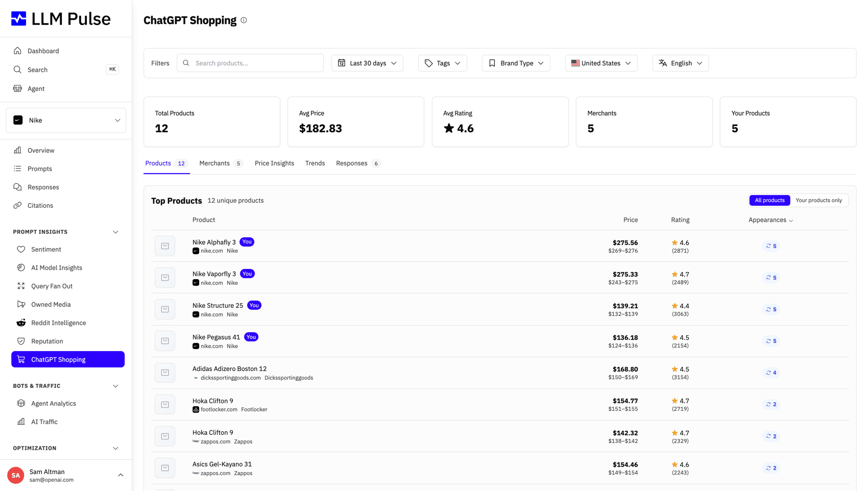Click the Nike Structure 25 product name
The width and height of the screenshot is (868, 491).
click(x=218, y=306)
